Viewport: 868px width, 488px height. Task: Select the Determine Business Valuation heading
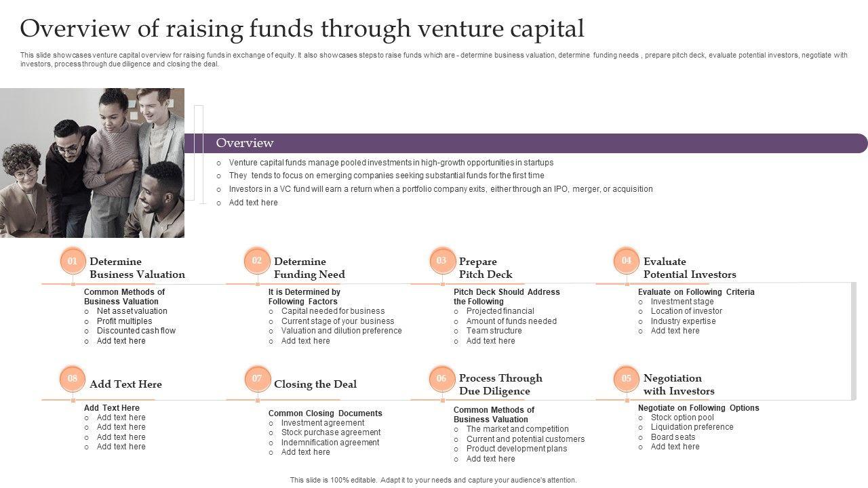[x=137, y=268]
